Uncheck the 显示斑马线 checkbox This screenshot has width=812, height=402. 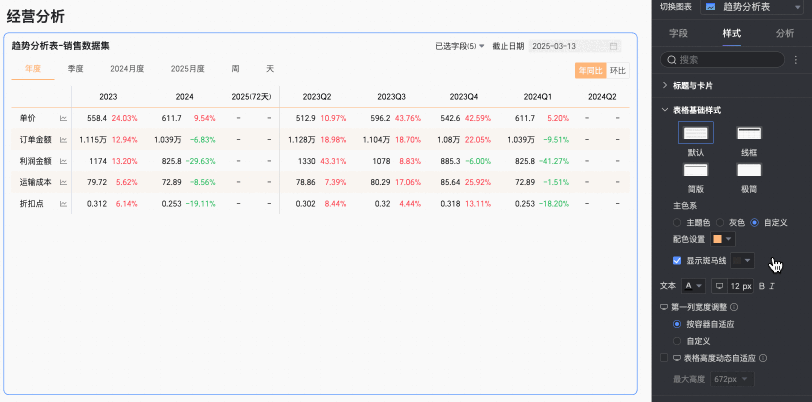click(x=677, y=261)
